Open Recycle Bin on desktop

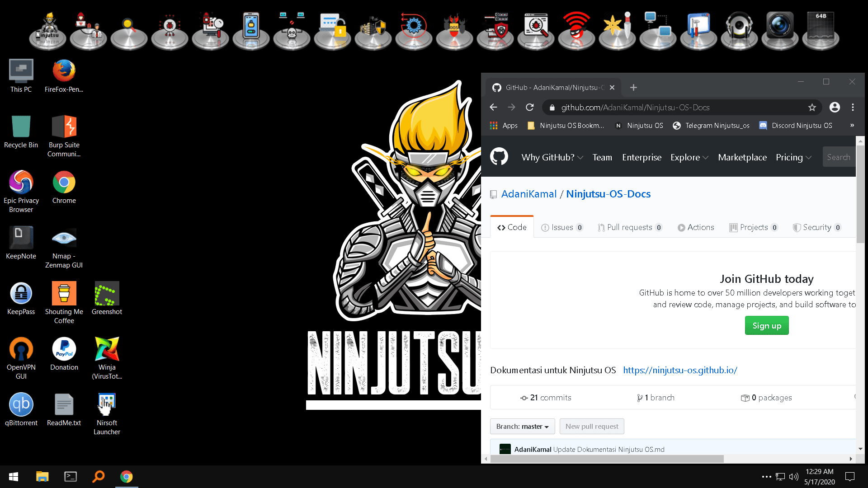tap(21, 131)
